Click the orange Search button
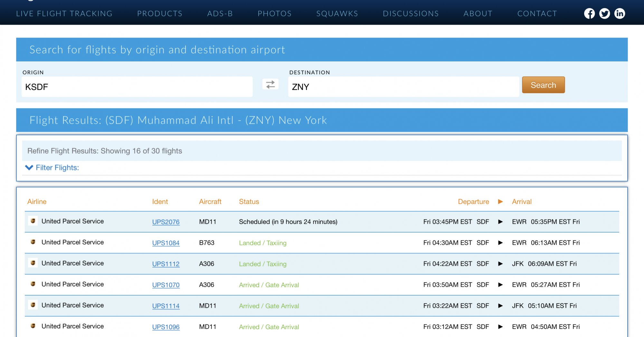644x337 pixels. tap(543, 85)
